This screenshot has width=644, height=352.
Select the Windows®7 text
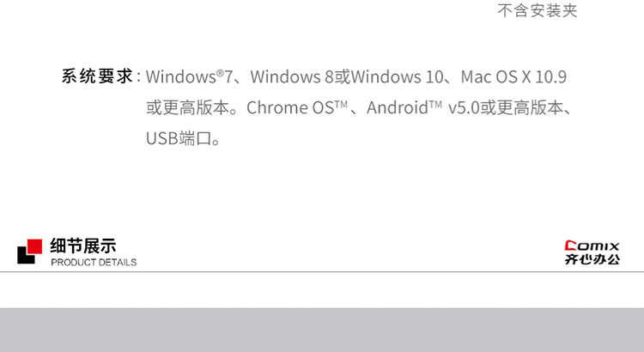189,77
